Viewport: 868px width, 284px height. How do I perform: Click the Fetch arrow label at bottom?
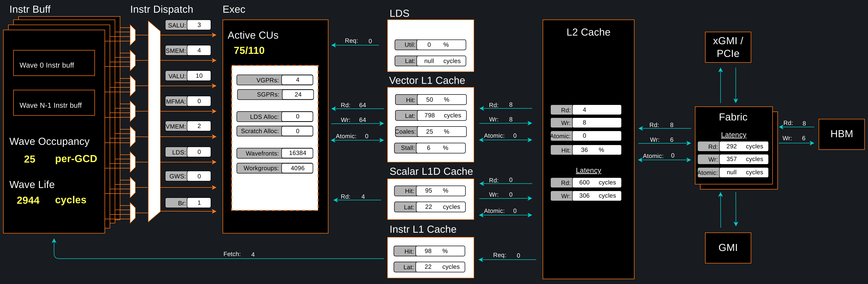pyautogui.click(x=232, y=254)
